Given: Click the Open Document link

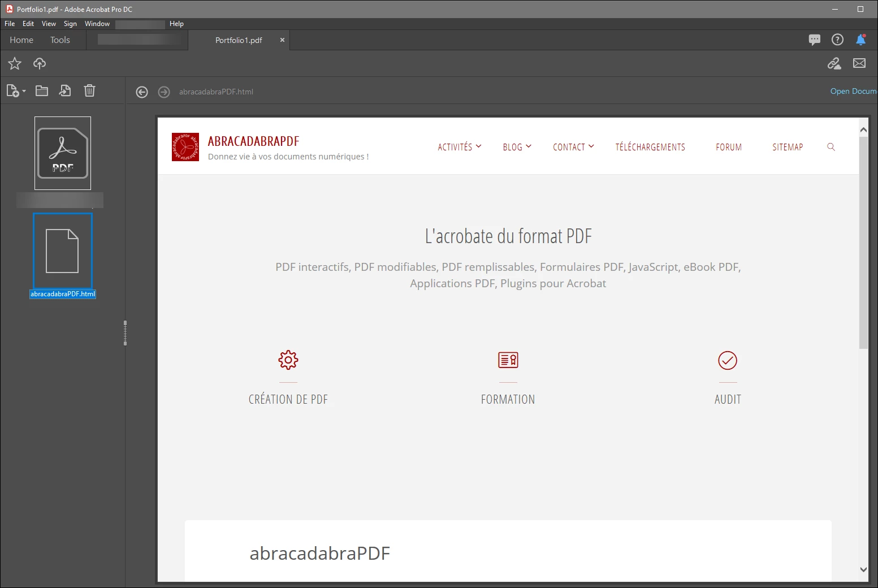Looking at the screenshot, I should pyautogui.click(x=854, y=92).
